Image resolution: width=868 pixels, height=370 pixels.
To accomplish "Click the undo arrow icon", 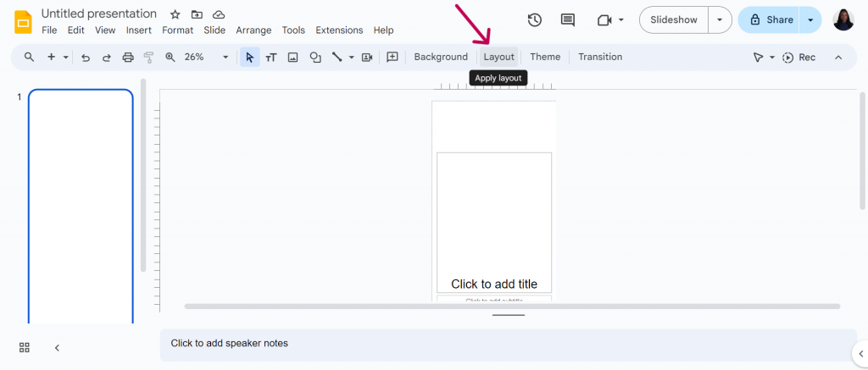I will pyautogui.click(x=86, y=57).
